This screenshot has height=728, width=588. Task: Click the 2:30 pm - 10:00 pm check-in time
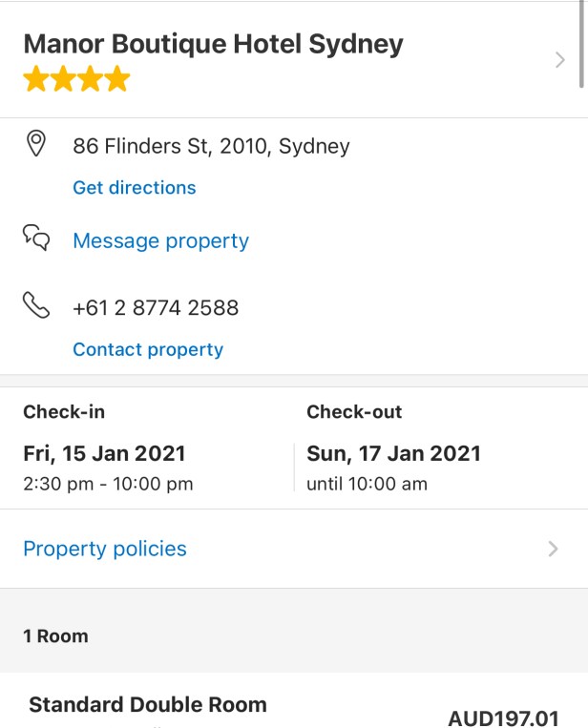(x=108, y=484)
